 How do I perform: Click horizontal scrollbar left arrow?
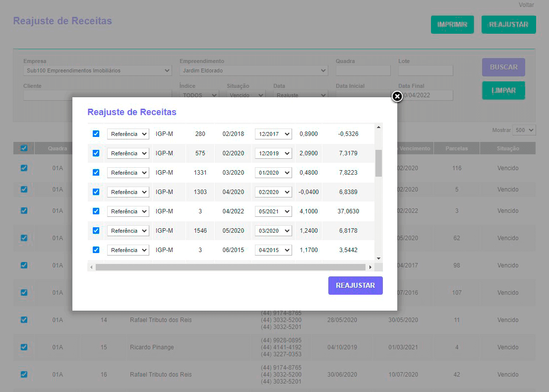(91, 267)
